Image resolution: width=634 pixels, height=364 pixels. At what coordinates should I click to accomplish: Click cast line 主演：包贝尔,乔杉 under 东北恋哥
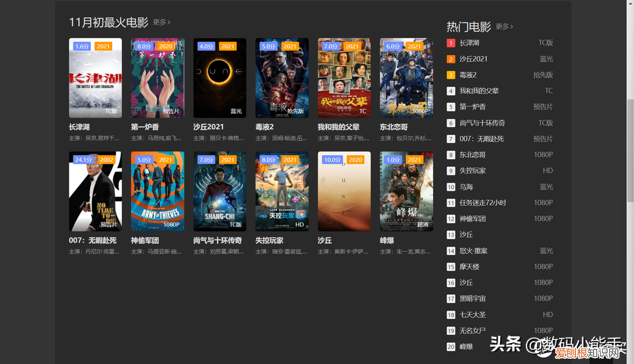click(x=406, y=139)
